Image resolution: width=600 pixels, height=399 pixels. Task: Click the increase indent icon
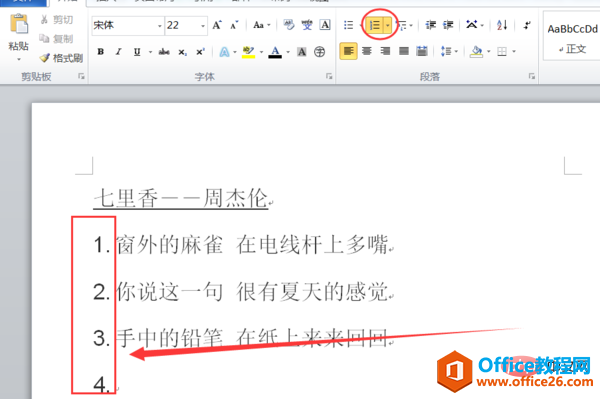click(x=448, y=25)
